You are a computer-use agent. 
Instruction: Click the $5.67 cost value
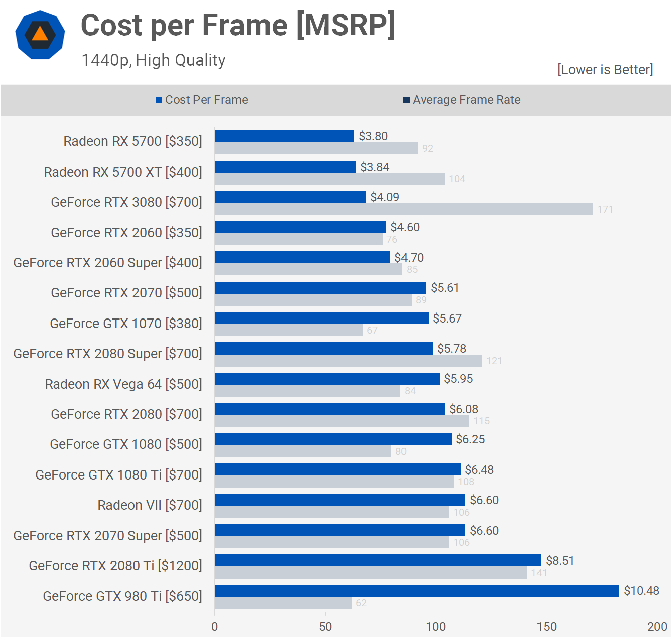(447, 318)
